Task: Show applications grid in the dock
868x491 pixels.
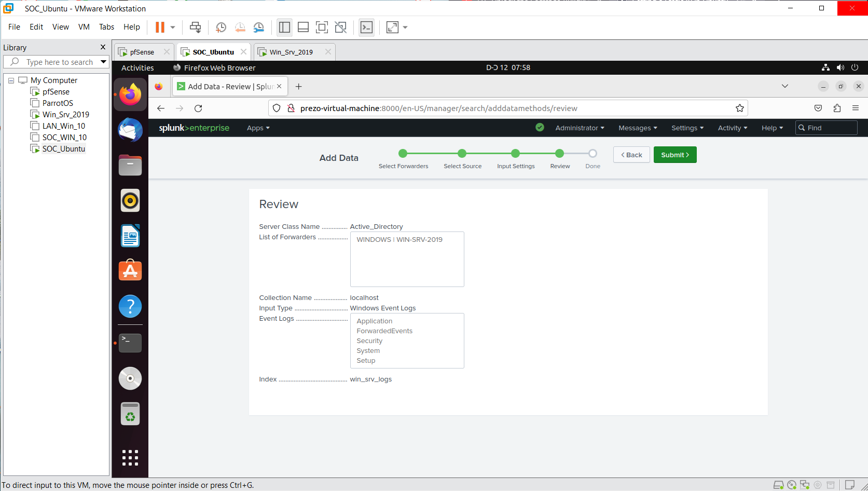Action: pos(130,458)
